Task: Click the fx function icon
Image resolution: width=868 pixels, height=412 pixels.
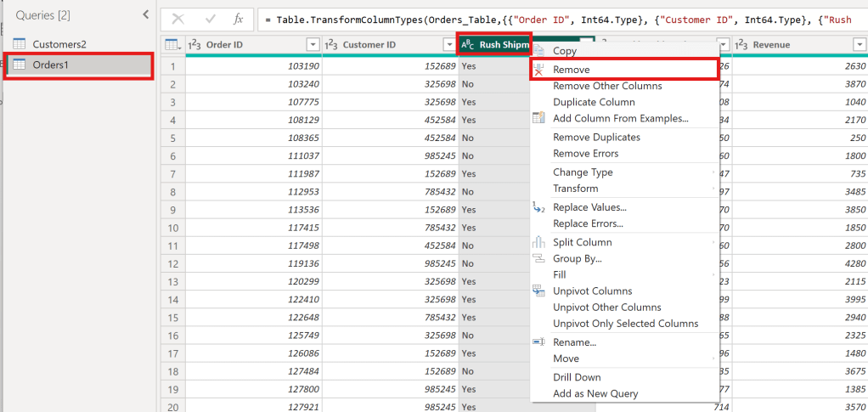Action: pos(239,18)
